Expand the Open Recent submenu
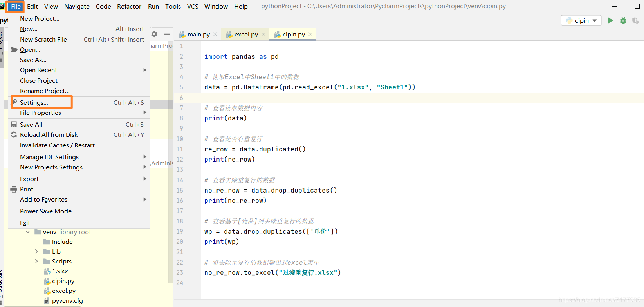Viewport: 644px width, 307px height. coord(79,70)
